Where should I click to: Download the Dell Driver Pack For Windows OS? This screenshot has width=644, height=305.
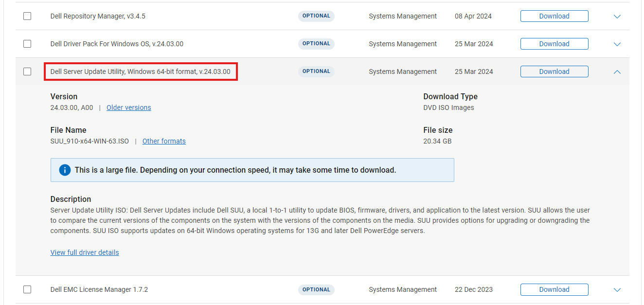(554, 43)
